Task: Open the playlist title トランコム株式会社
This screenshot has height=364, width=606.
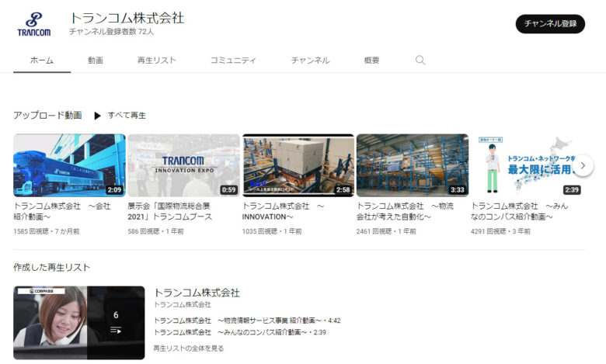Action: point(197,293)
